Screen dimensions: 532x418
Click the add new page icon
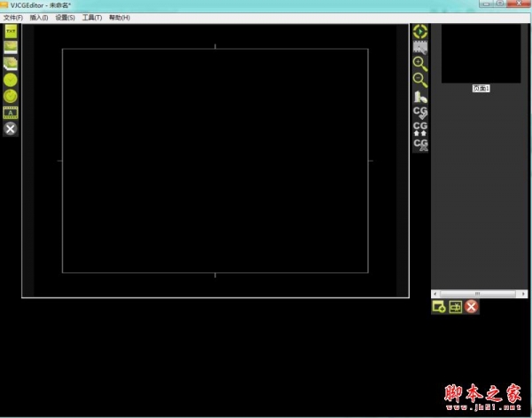[438, 306]
